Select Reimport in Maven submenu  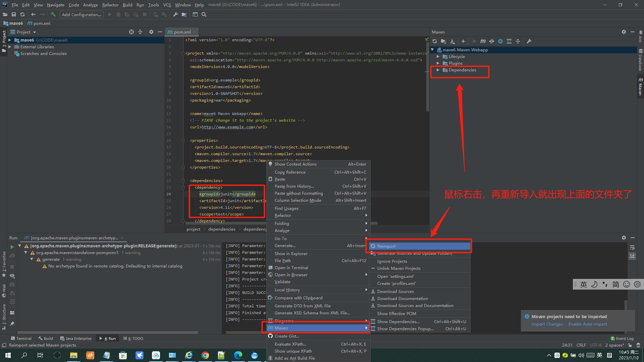(x=386, y=246)
